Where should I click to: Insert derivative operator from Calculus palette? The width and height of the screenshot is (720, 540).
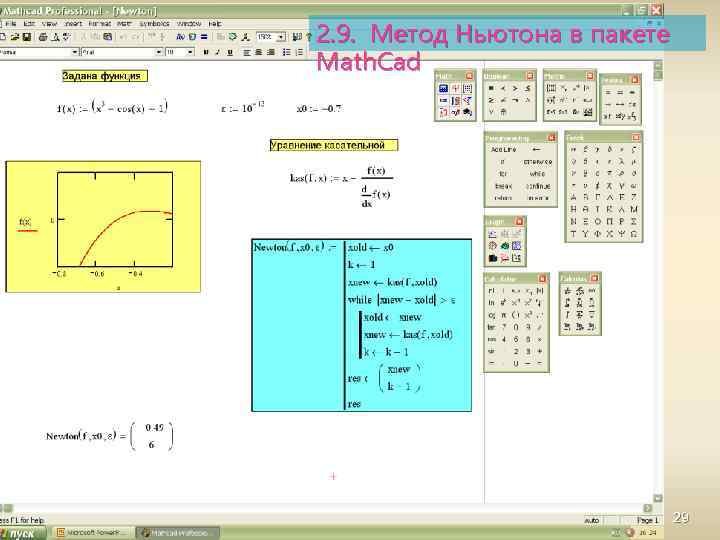pyautogui.click(x=568, y=291)
